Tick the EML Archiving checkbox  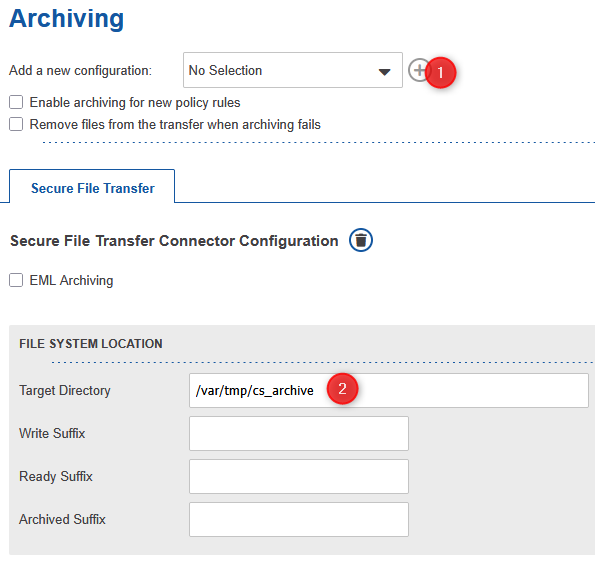coord(16,280)
